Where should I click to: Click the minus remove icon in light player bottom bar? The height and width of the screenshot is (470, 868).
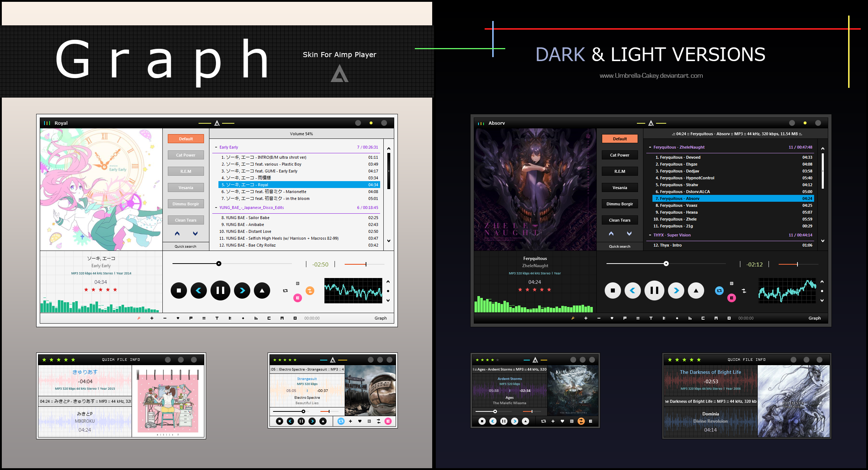165,318
